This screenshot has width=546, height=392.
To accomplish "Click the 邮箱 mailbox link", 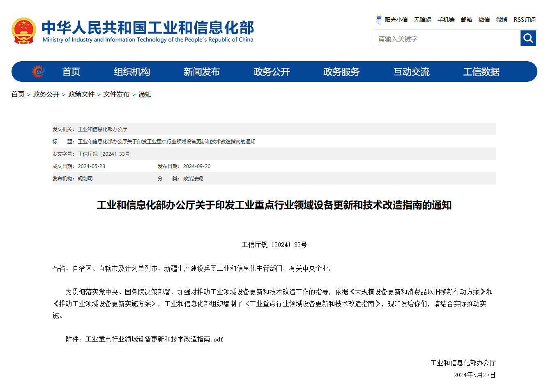I will pyautogui.click(x=466, y=20).
